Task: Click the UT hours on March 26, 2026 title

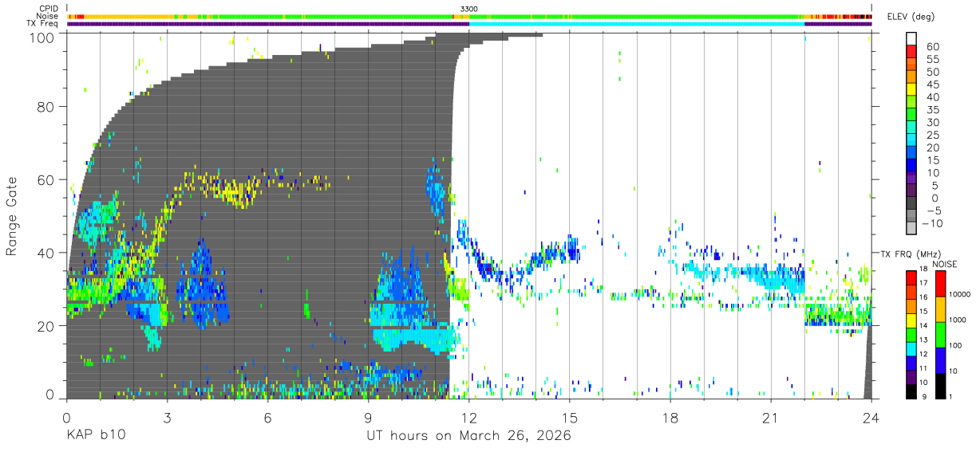Action: click(468, 437)
